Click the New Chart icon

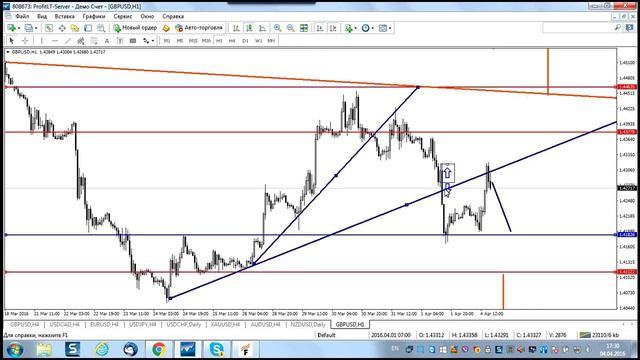coord(11,28)
